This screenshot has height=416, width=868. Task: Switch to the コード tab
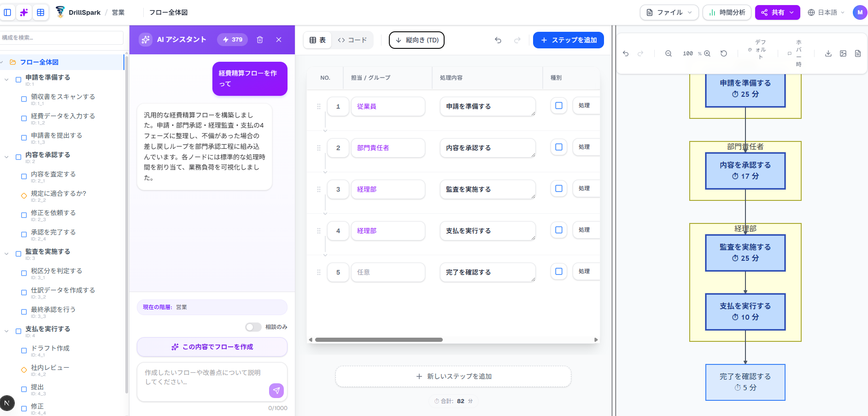tap(352, 40)
